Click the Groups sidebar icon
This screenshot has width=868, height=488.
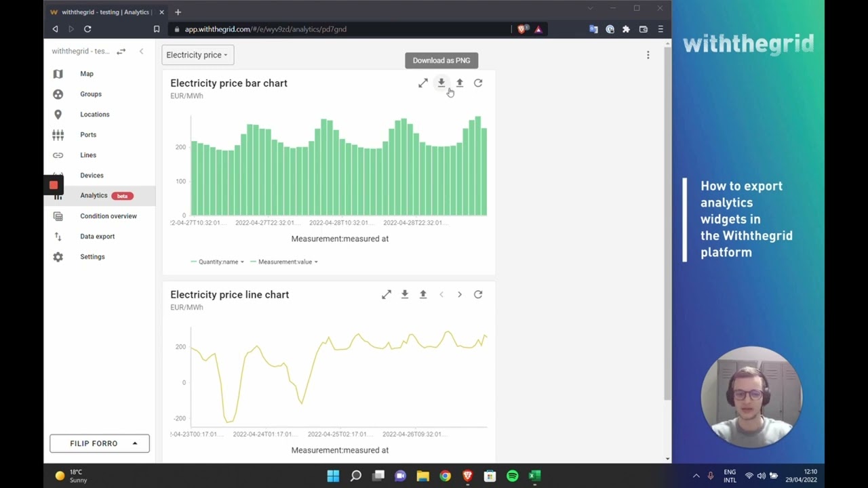(x=58, y=94)
